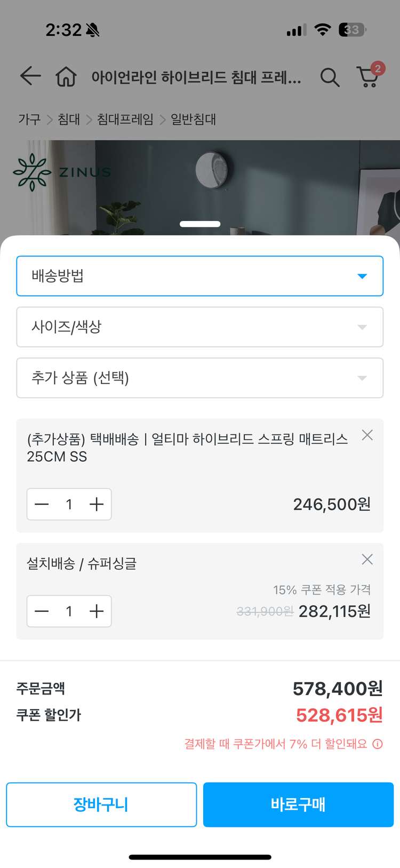Screen dimensions: 400x868
Task: Remove the 설치배송 / 슈퍼싱글 option
Action: point(367,559)
